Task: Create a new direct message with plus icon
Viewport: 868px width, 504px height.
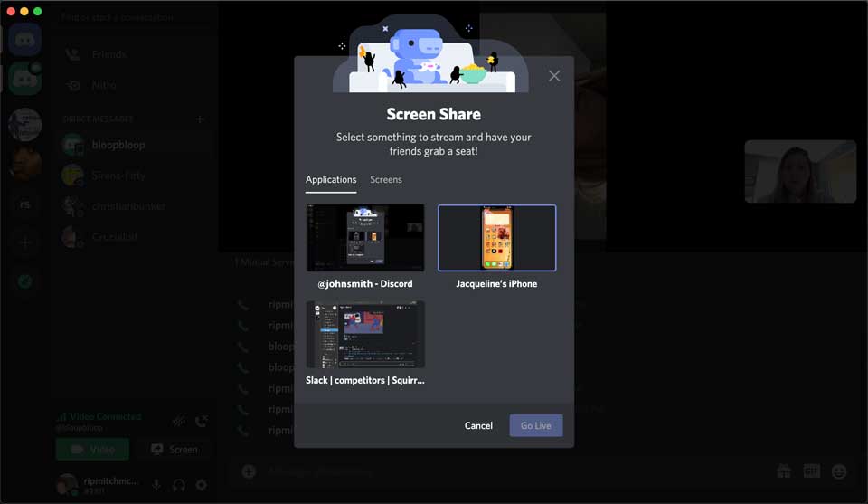Action: (x=200, y=119)
